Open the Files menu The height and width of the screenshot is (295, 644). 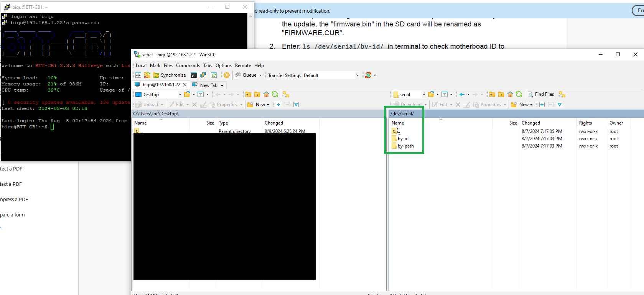pyautogui.click(x=168, y=66)
